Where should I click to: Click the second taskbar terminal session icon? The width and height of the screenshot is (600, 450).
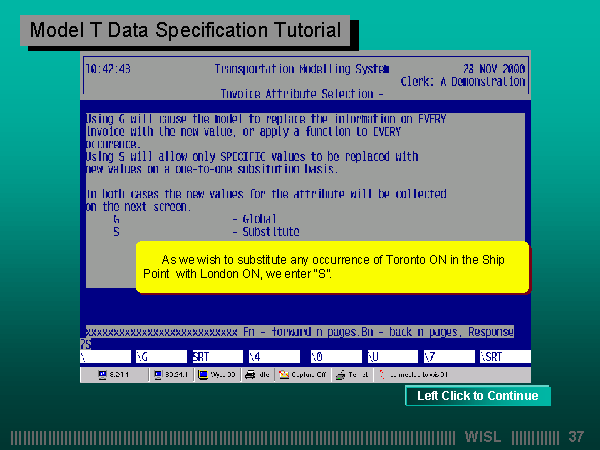pyautogui.click(x=171, y=375)
